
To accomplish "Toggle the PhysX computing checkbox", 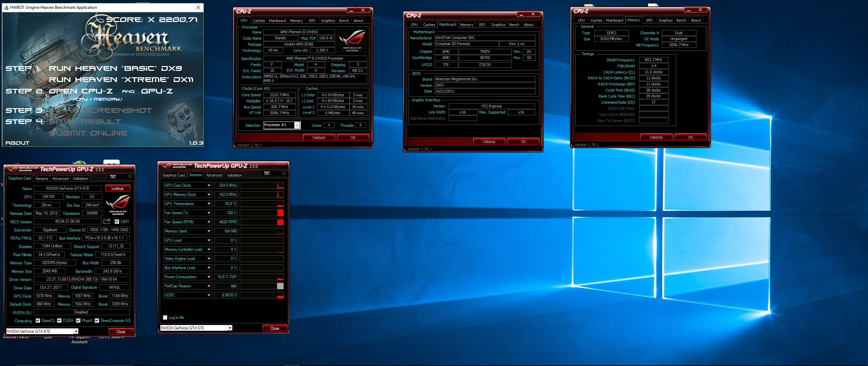I will (78, 321).
